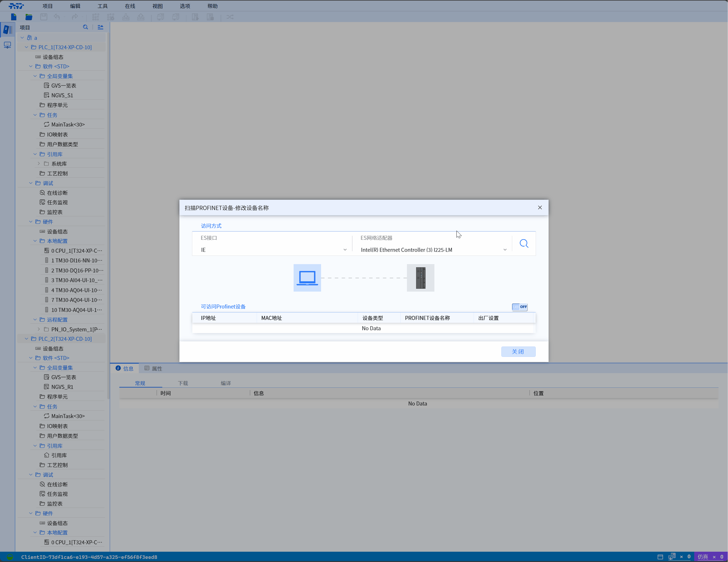The height and width of the screenshot is (562, 728).
Task: Open the ES接口 dropdown showing IE
Action: tap(273, 250)
